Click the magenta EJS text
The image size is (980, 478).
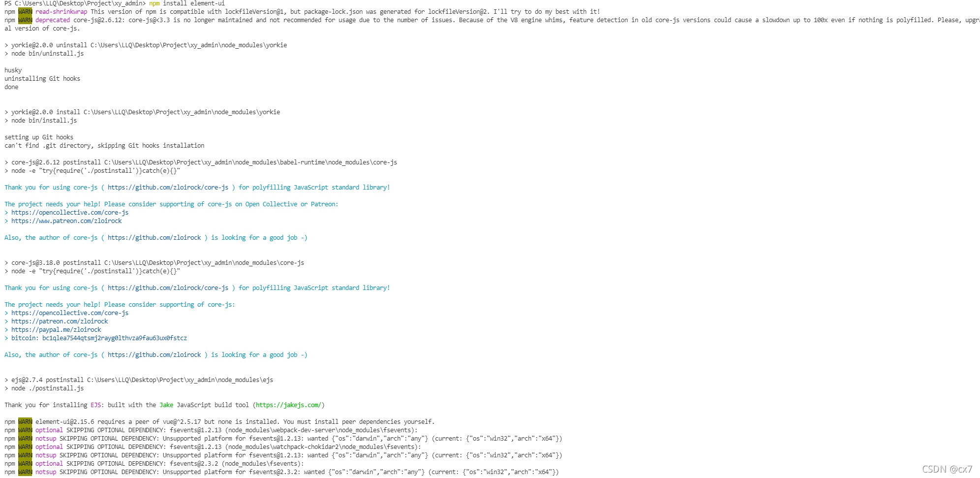point(95,405)
